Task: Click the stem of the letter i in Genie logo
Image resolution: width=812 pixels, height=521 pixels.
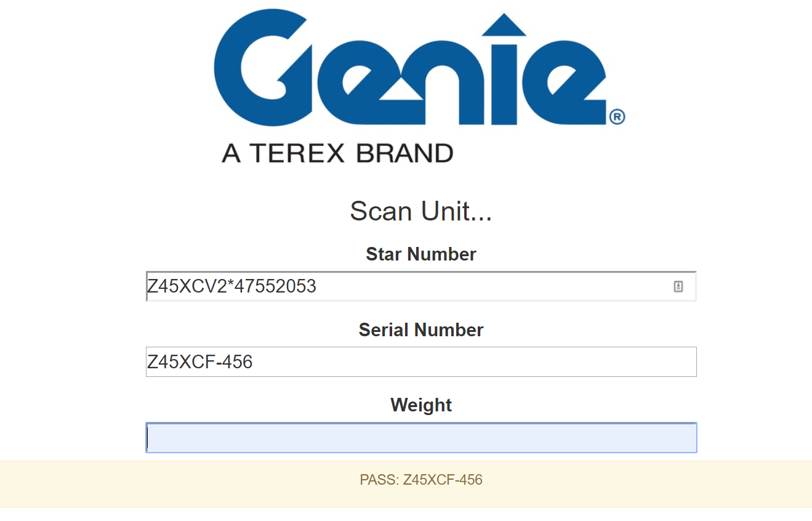Action: pos(504,84)
